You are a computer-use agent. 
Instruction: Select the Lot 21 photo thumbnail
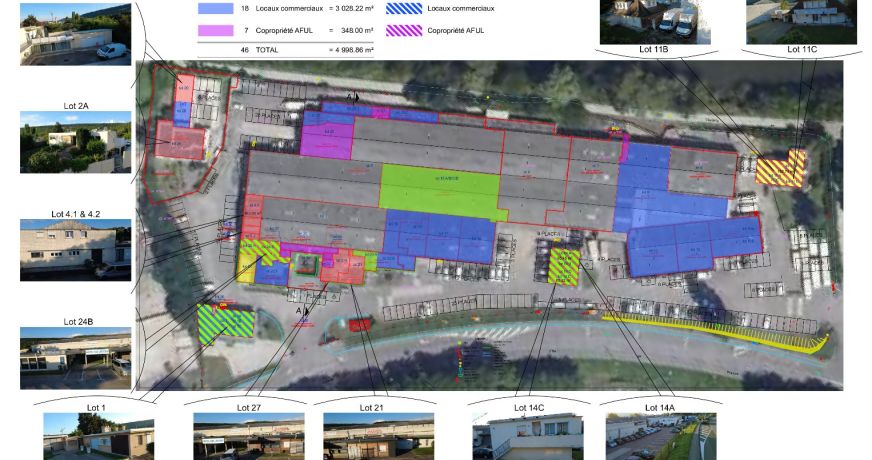379,436
